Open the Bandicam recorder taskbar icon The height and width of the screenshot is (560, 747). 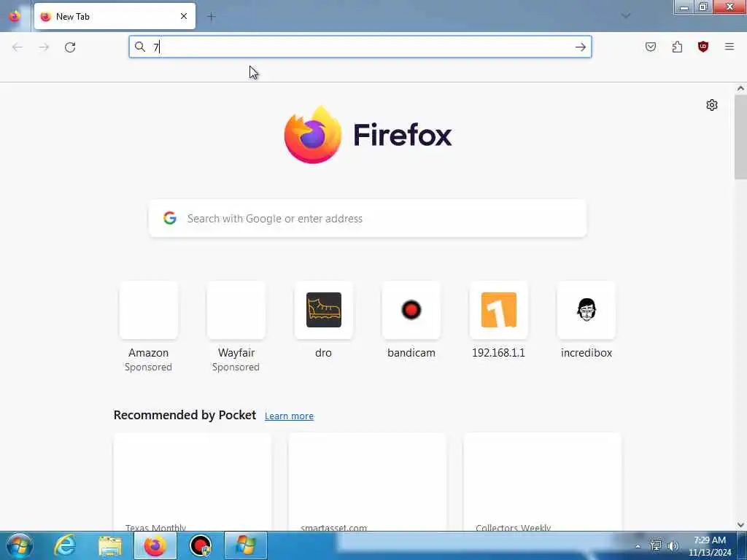coord(200,545)
